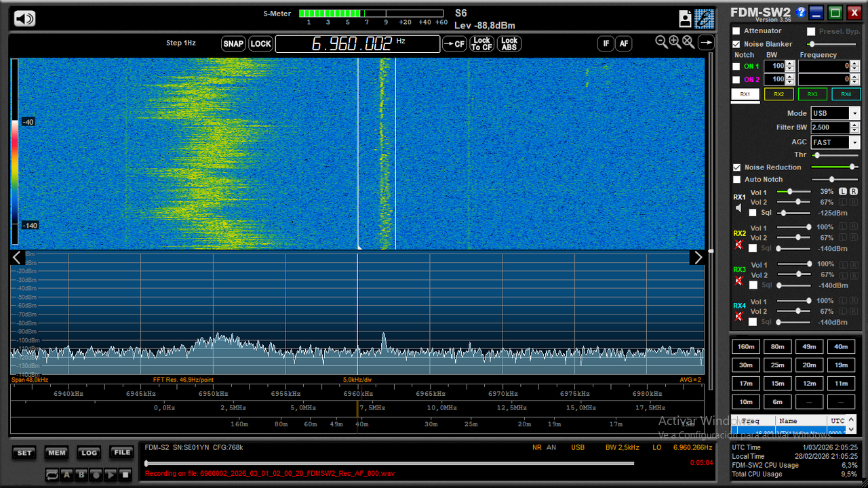Enable Notch ON 2 checkbox
The height and width of the screenshot is (488, 868).
pos(736,79)
